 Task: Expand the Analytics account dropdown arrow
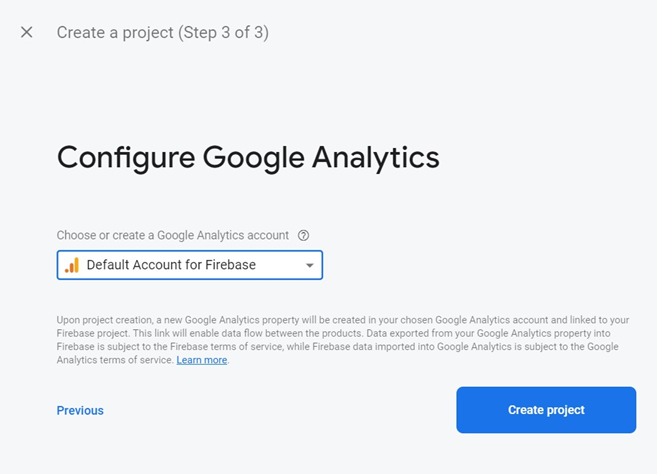click(x=309, y=266)
